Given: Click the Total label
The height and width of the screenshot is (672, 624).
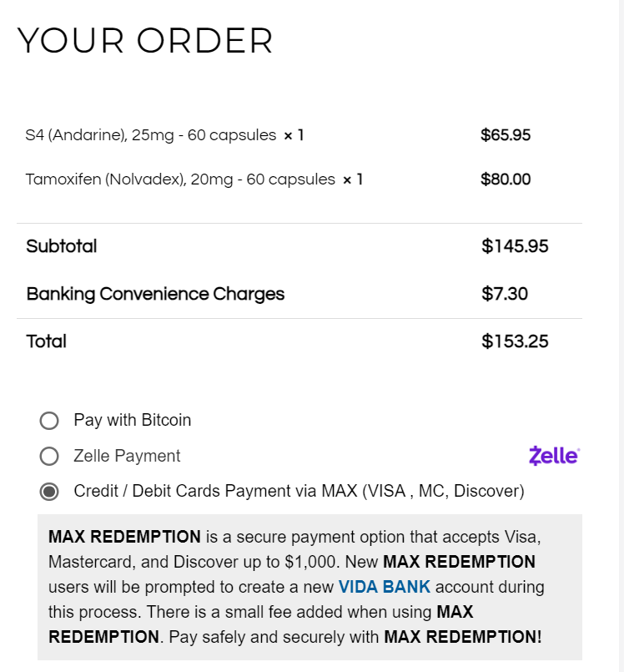Looking at the screenshot, I should pos(47,341).
